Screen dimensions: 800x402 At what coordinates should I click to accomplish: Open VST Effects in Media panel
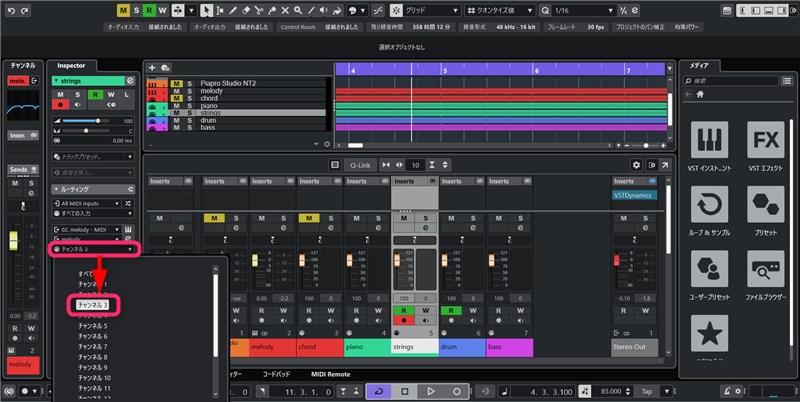[765, 139]
